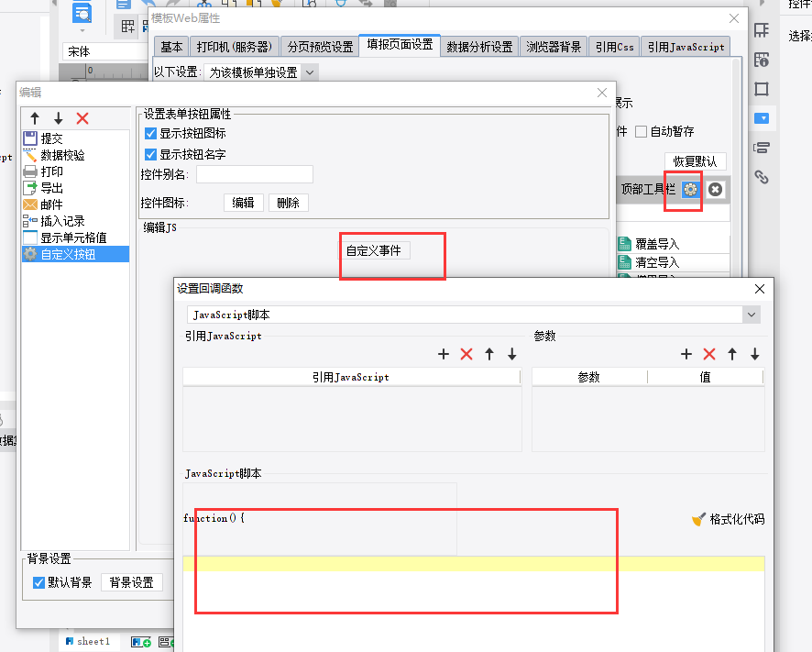Open the hyperlink chain icon in right sidebar
This screenshot has width=812, height=652.
click(x=762, y=177)
